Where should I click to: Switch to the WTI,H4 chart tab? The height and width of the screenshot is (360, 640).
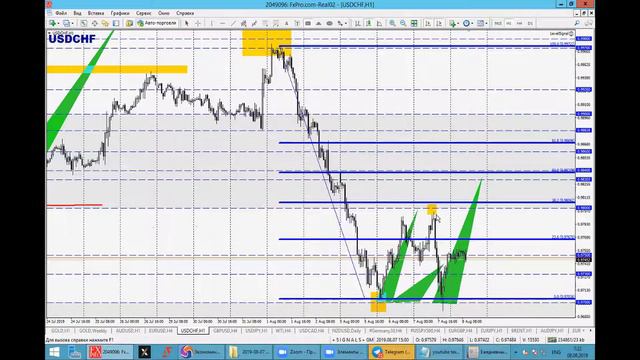tap(283, 331)
